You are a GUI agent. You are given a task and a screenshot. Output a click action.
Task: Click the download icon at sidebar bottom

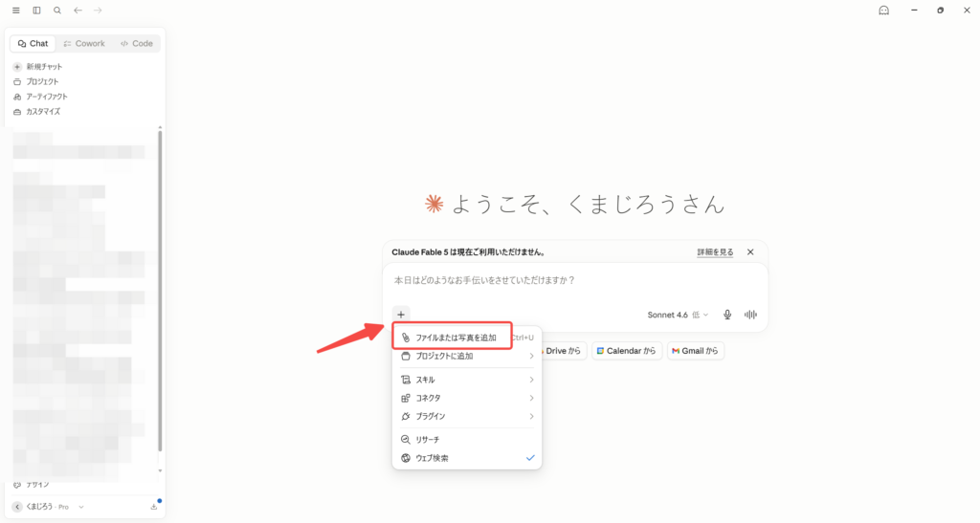click(x=154, y=507)
